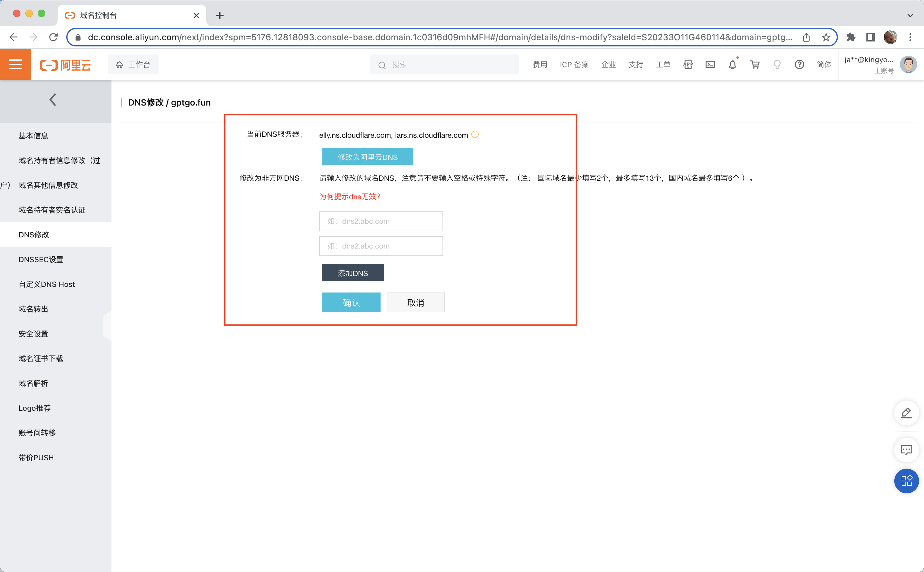
Task: Open 域名解析 sidebar item
Action: pos(33,383)
